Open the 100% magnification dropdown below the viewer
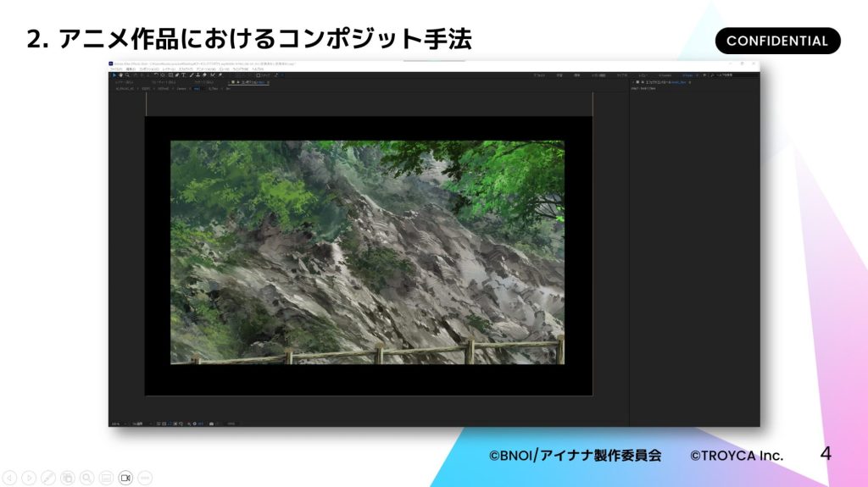The image size is (868, 487). pyautogui.click(x=116, y=423)
